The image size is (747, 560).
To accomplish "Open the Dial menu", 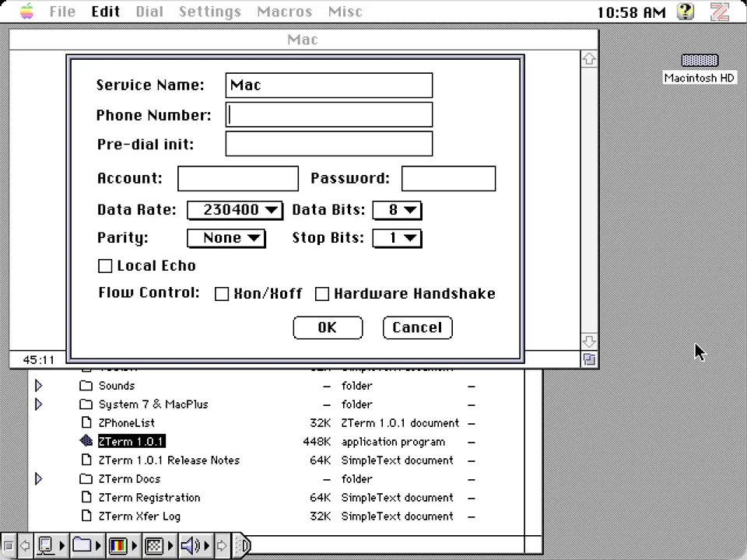I will click(x=149, y=11).
